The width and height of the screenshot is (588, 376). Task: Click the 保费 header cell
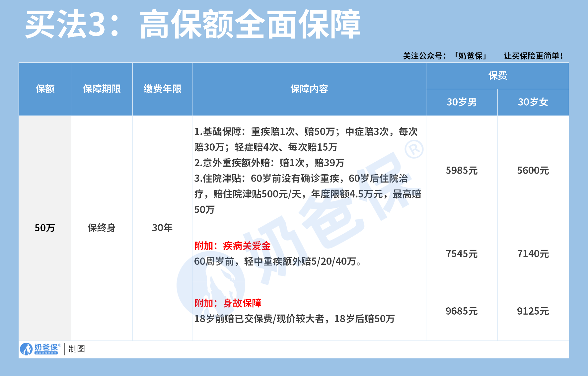tap(498, 75)
